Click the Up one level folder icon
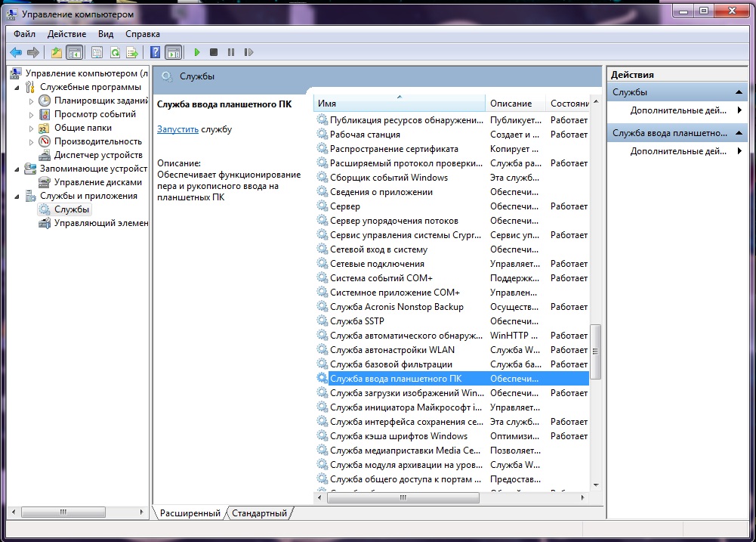756x542 pixels. click(x=57, y=52)
